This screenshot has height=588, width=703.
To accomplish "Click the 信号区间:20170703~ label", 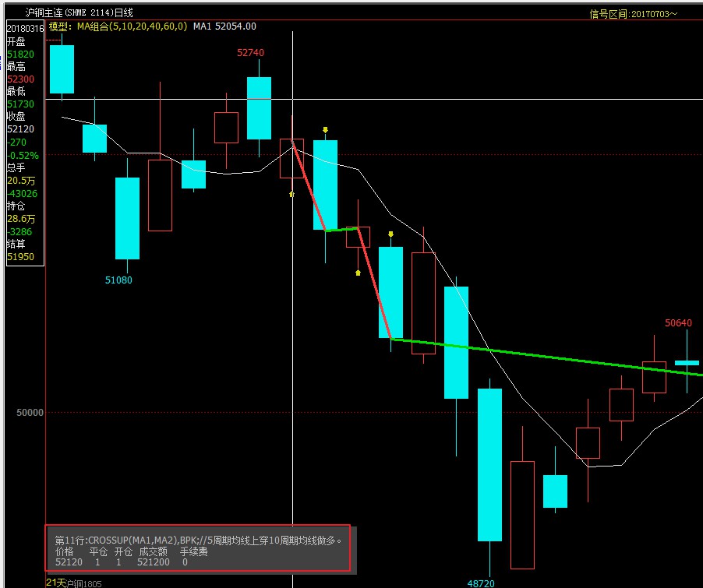I will [633, 14].
